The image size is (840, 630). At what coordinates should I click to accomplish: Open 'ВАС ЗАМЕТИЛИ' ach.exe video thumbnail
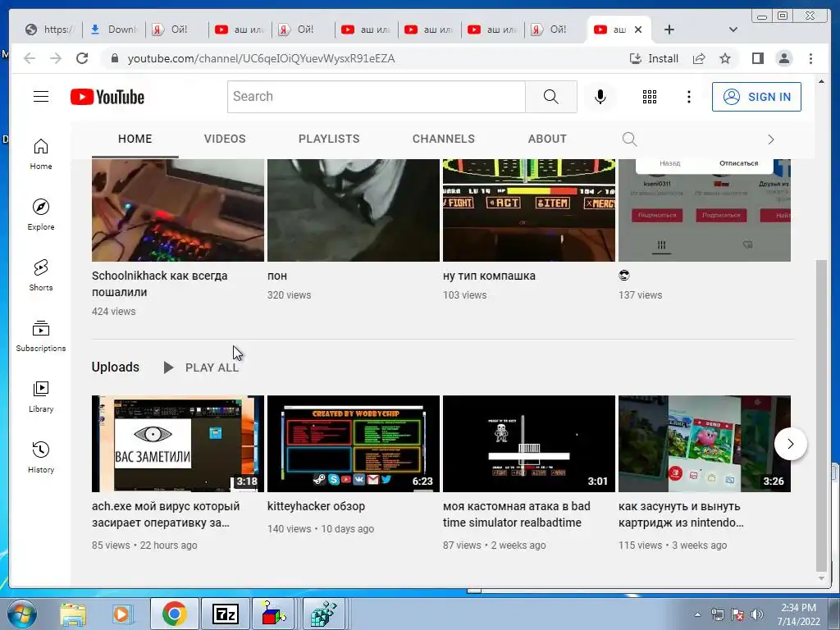[178, 444]
